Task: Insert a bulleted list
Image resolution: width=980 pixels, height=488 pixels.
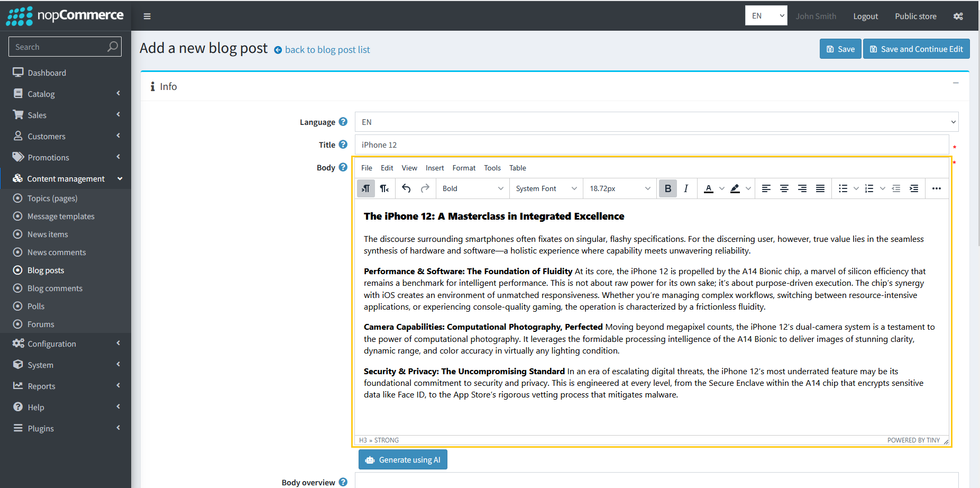Action: tap(843, 188)
